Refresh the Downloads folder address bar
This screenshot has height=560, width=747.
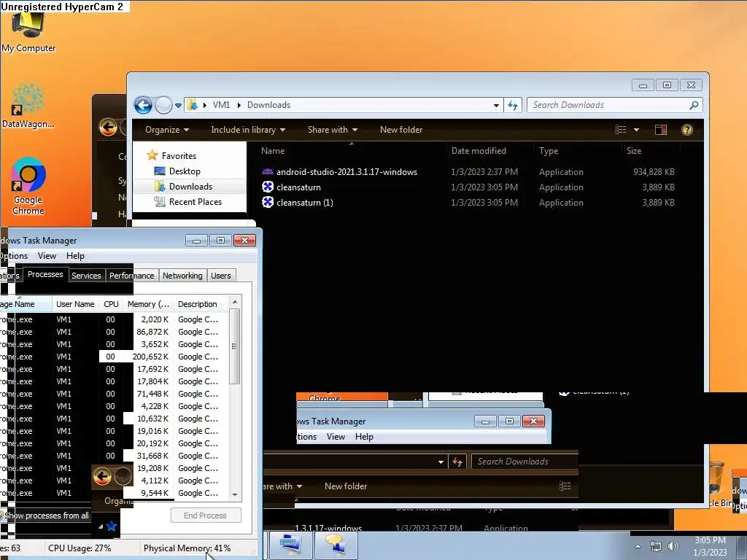tap(513, 105)
